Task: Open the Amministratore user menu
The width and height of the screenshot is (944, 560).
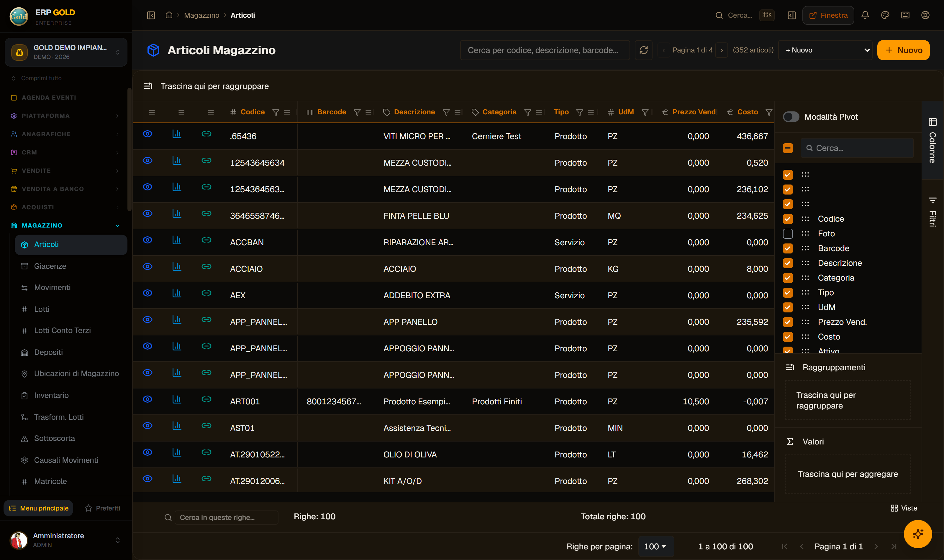Action: click(66, 540)
